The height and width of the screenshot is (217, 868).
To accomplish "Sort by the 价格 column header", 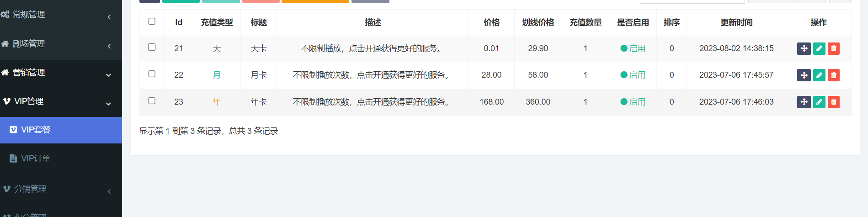I will (x=491, y=22).
